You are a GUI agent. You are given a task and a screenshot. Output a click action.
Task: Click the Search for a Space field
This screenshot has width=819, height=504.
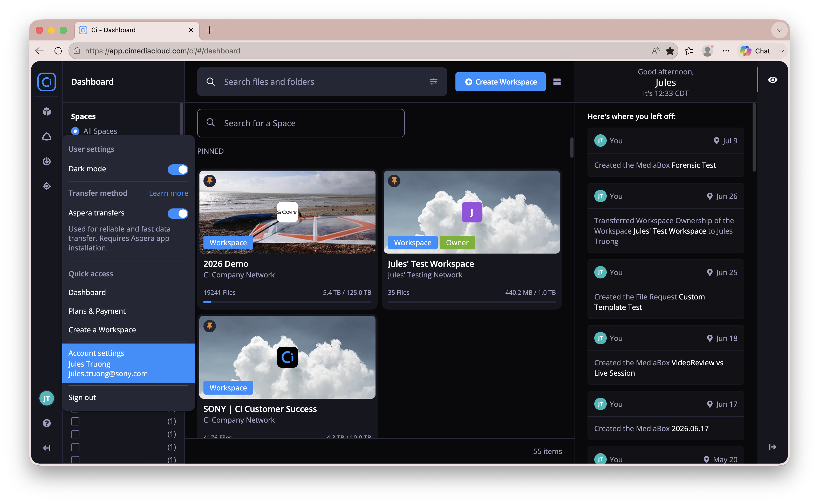(x=301, y=123)
